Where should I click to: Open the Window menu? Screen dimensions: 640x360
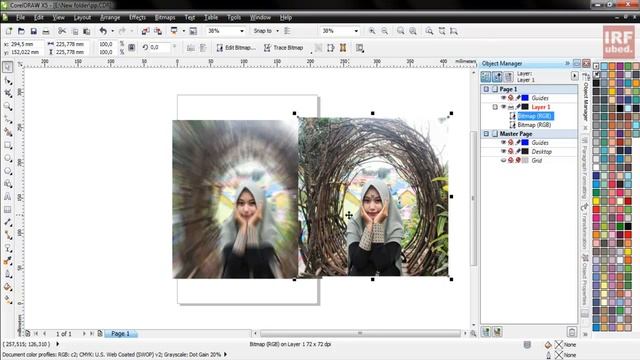(x=260, y=18)
